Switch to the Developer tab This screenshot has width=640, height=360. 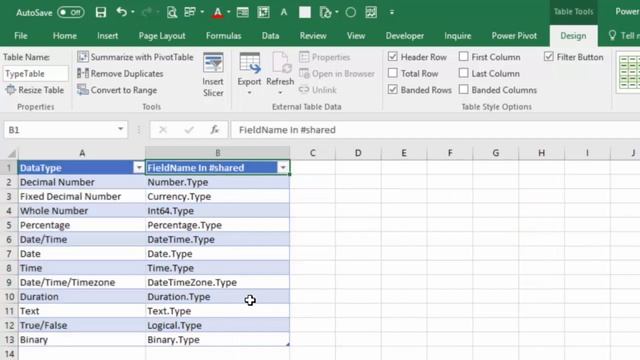(x=404, y=36)
